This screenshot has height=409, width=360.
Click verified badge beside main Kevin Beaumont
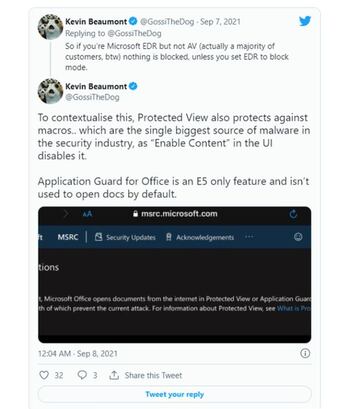pyautogui.click(x=133, y=86)
